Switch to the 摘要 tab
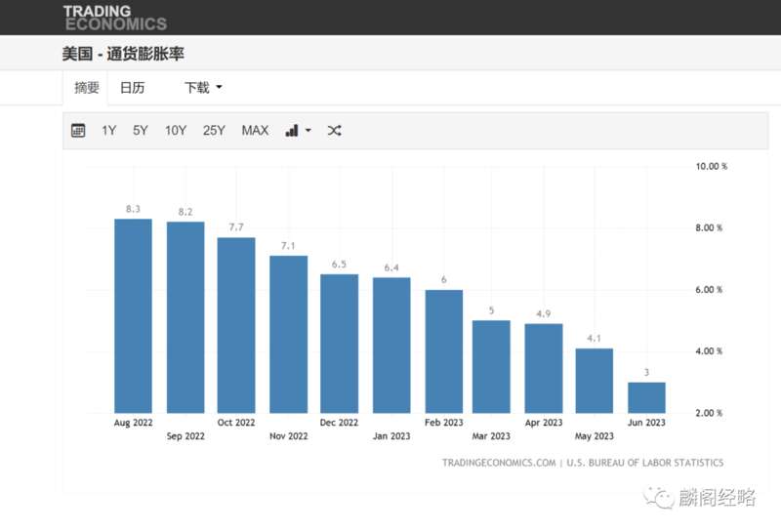The image size is (781, 532). 87,88
